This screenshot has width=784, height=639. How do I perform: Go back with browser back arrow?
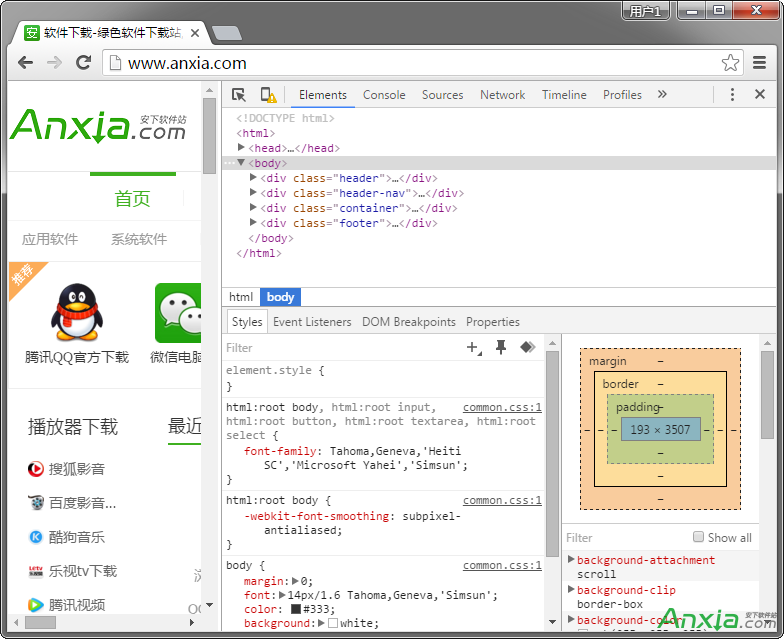(25, 62)
